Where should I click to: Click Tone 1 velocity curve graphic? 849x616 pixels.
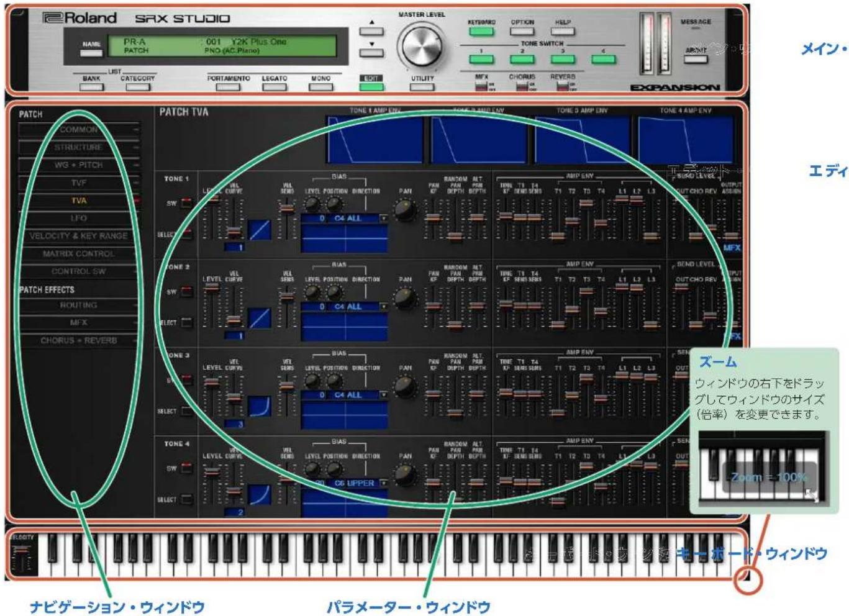[x=260, y=230]
